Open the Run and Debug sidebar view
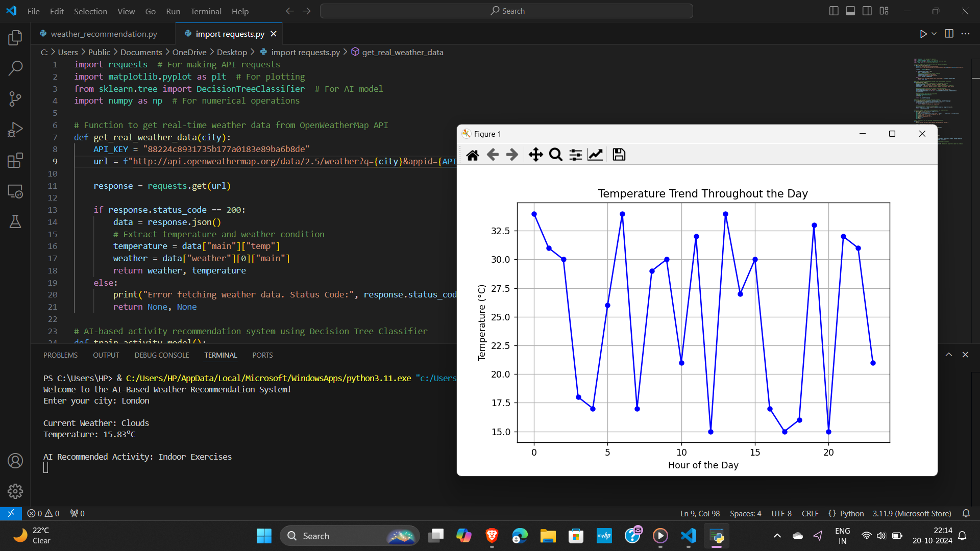The width and height of the screenshot is (980, 551). point(15,130)
